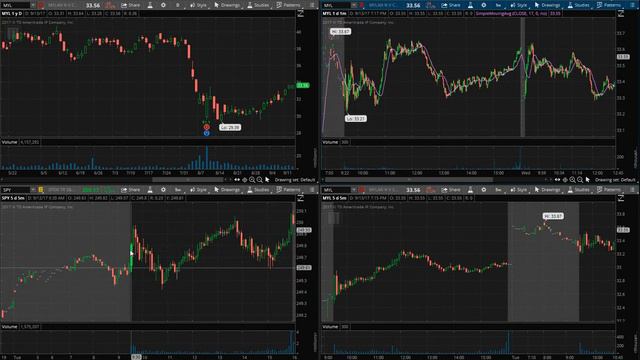The height and width of the screenshot is (360, 640).
Task: Click the maximize cell icon on MYL 5d 5m chart
Action: click(621, 198)
